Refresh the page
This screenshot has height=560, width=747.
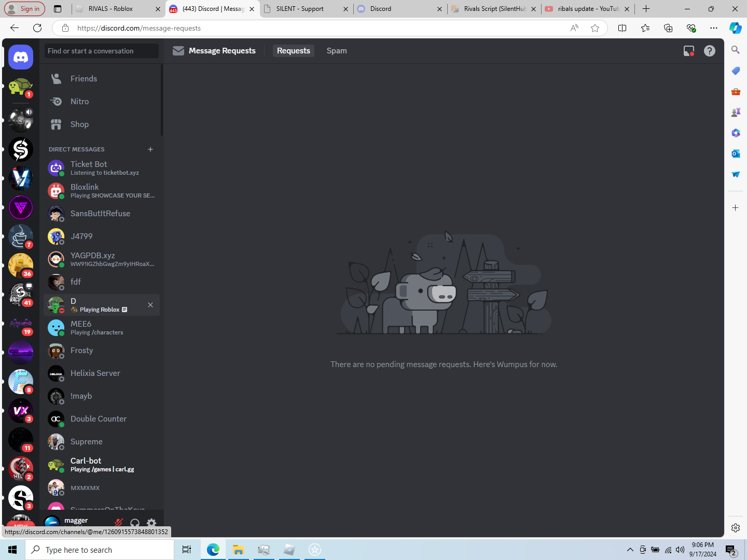tap(37, 28)
